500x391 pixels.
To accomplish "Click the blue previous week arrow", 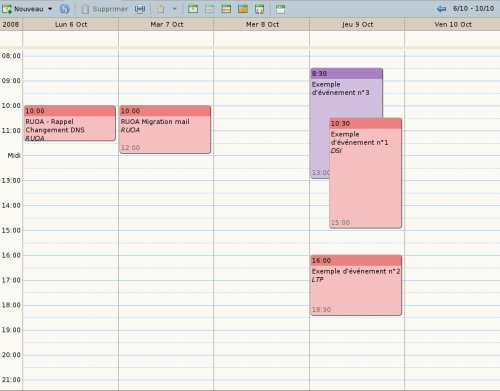I will (441, 9).
